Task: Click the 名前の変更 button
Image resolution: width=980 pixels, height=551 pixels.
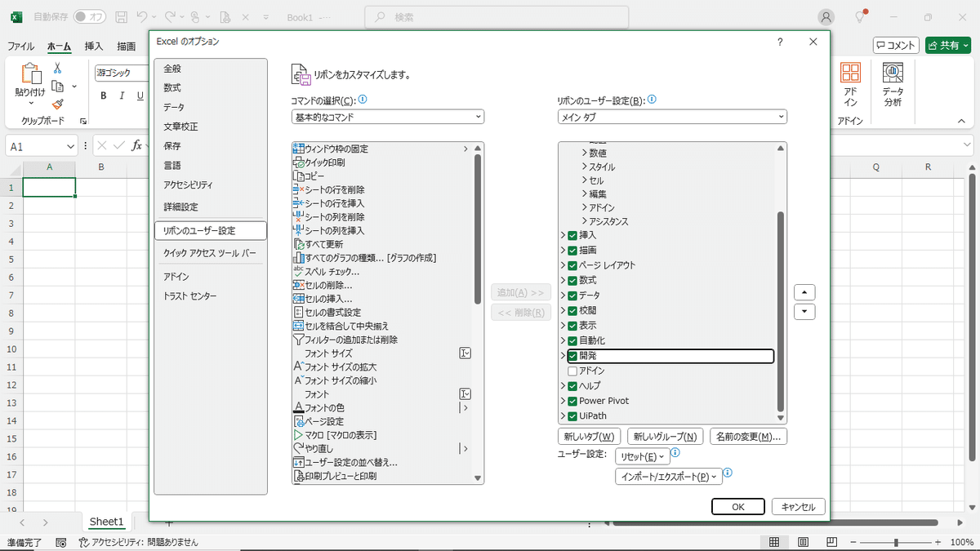Action: tap(749, 437)
